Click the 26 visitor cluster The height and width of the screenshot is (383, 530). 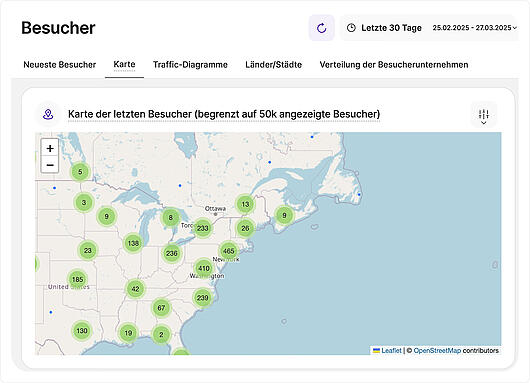click(x=245, y=228)
